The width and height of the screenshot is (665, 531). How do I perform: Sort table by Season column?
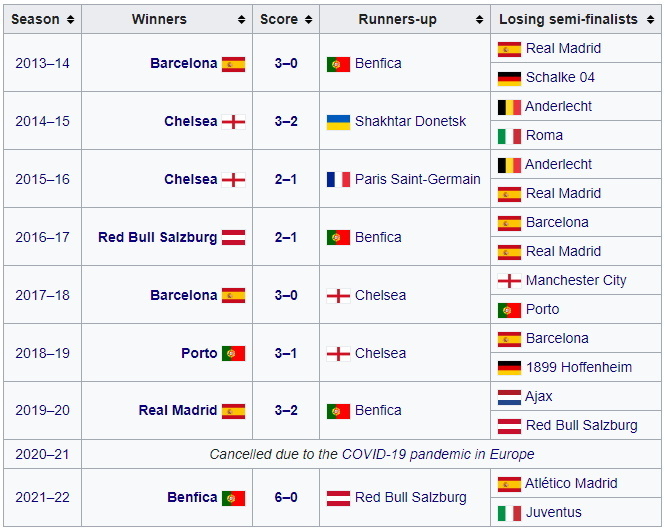click(x=70, y=20)
